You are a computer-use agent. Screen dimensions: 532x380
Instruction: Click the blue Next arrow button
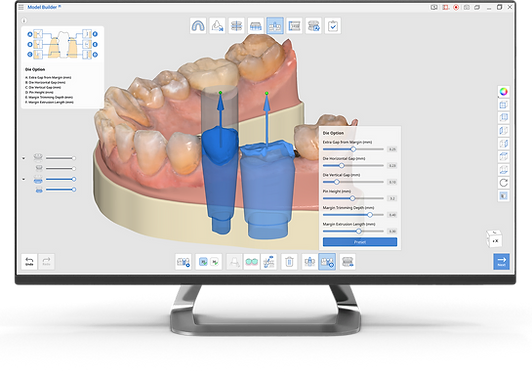click(x=501, y=262)
